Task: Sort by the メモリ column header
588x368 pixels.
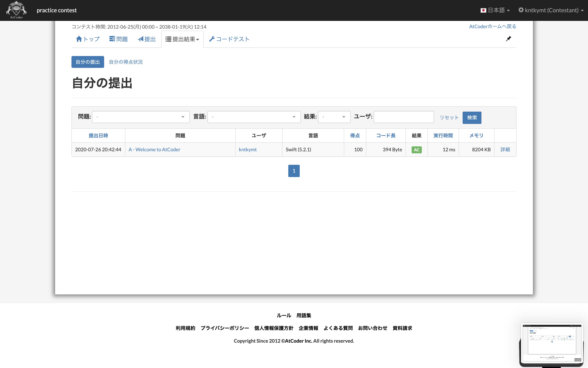Action: (x=476, y=136)
